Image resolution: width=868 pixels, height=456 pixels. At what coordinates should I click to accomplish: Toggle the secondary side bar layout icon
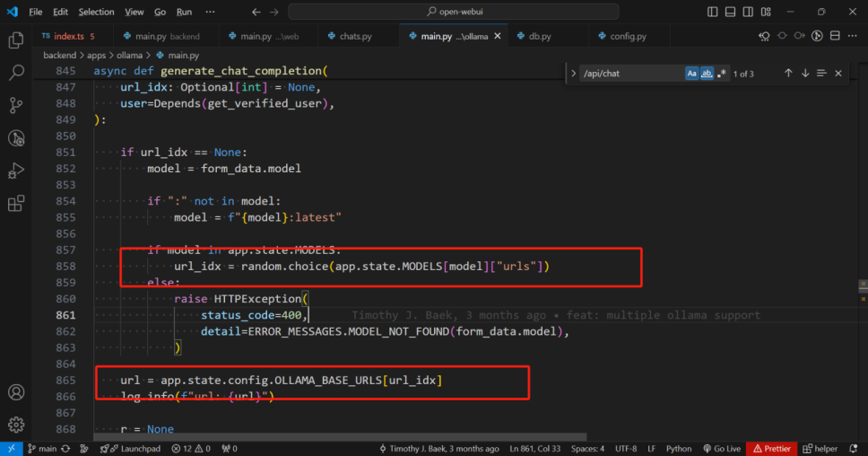click(x=748, y=12)
